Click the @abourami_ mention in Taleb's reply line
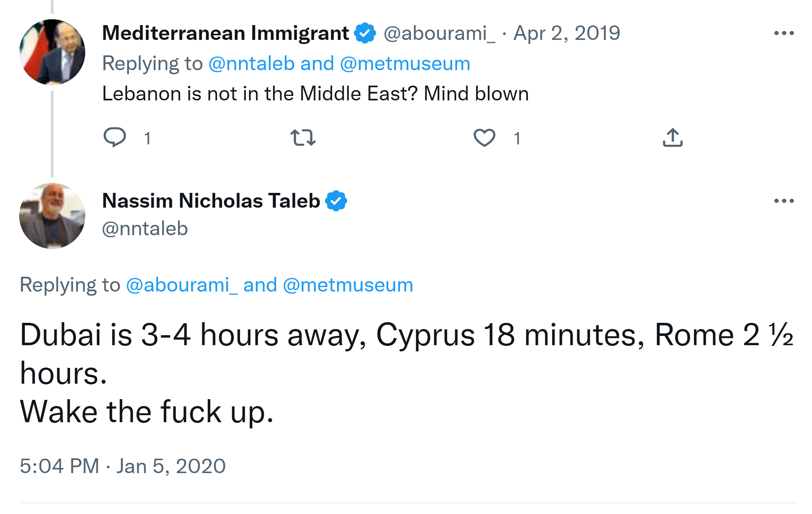This screenshot has width=812, height=514. click(x=182, y=285)
